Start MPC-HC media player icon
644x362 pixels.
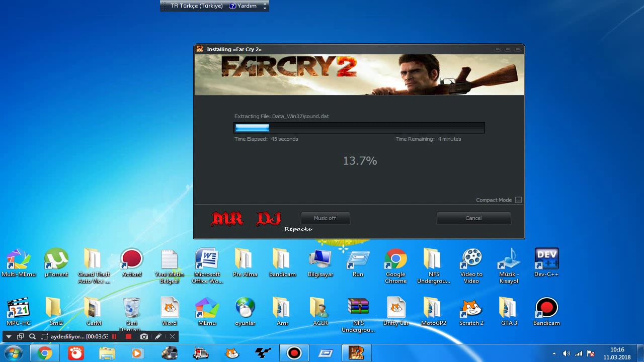pyautogui.click(x=18, y=308)
